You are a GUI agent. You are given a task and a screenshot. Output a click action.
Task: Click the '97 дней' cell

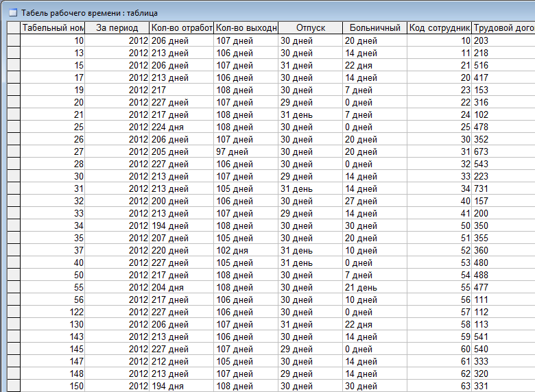pyautogui.click(x=246, y=151)
